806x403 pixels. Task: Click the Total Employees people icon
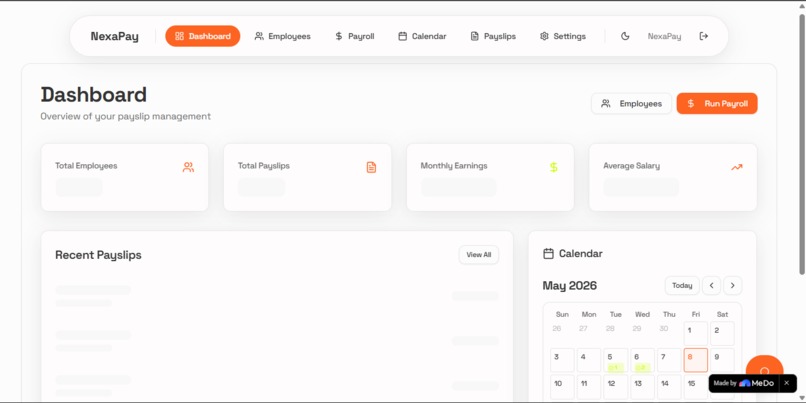(188, 167)
